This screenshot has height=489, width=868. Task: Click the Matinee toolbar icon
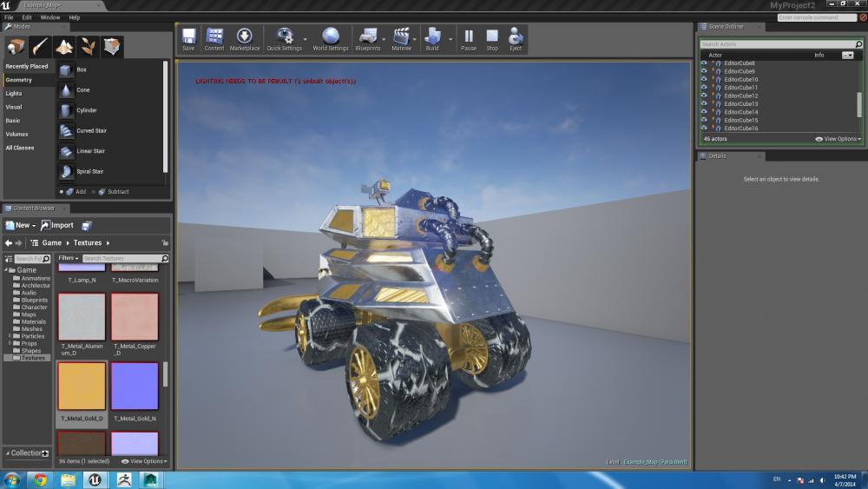pos(401,39)
